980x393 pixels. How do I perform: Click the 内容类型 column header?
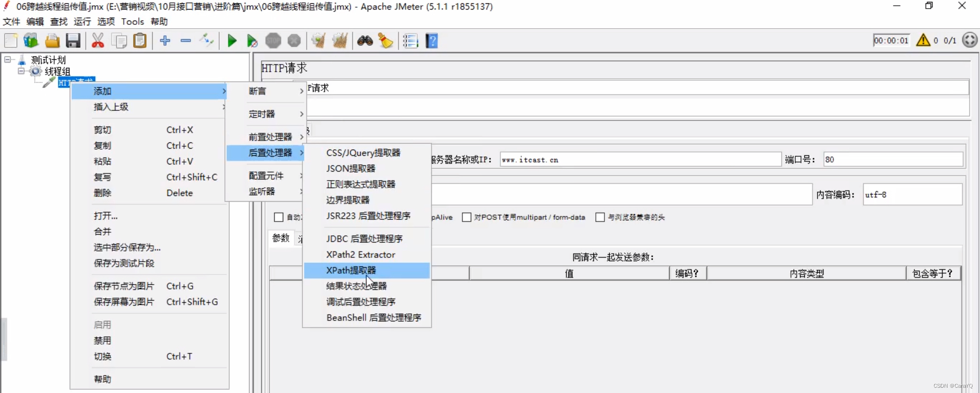(807, 273)
